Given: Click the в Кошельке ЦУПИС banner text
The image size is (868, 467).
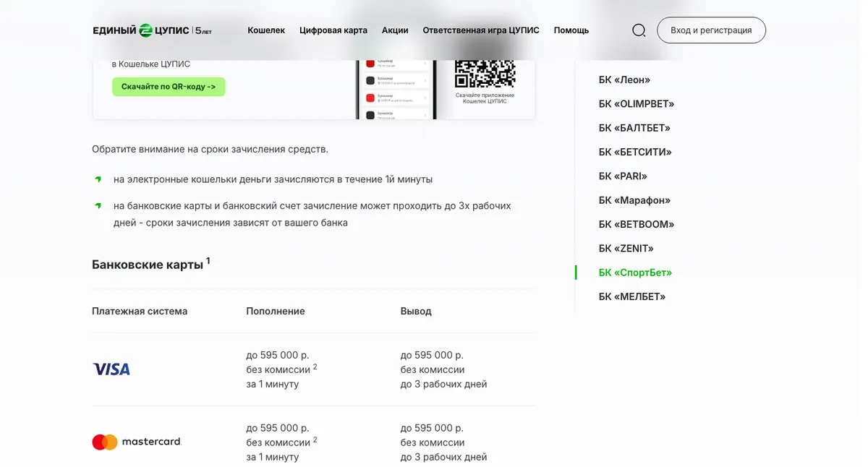Looking at the screenshot, I should coord(151,64).
